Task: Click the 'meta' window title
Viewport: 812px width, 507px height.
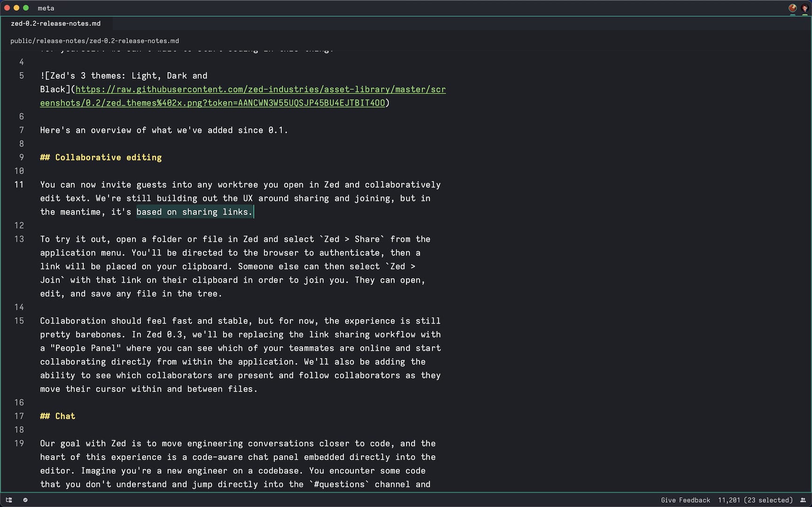Action: (x=46, y=8)
